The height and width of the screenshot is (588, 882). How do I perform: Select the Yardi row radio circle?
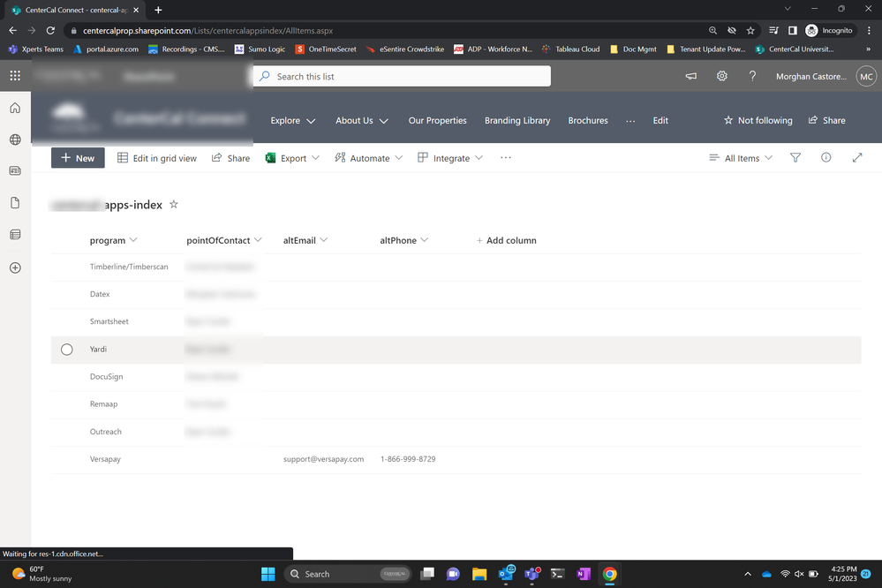click(x=67, y=350)
